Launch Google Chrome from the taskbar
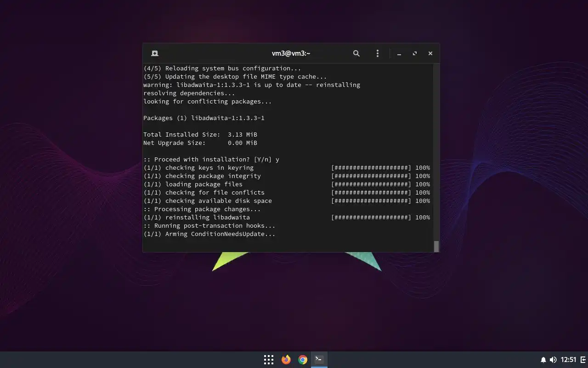The width and height of the screenshot is (588, 368). pos(303,360)
